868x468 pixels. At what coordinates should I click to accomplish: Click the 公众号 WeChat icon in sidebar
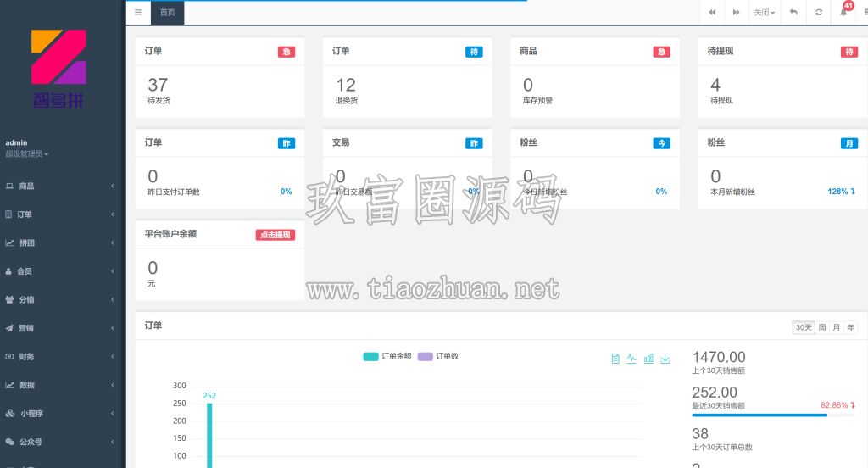tap(9, 442)
